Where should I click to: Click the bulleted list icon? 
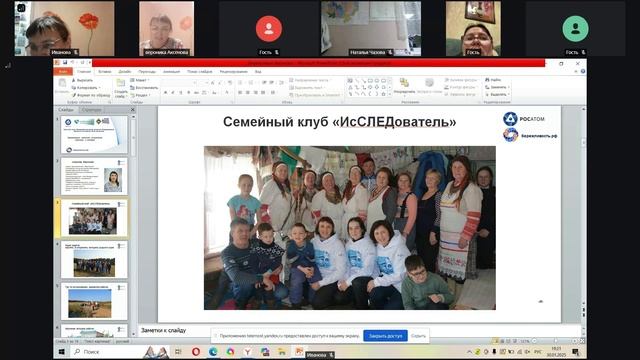(x=241, y=83)
